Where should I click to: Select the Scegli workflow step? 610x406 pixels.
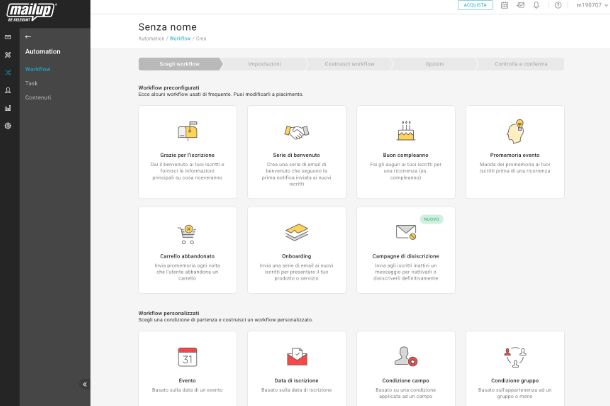[x=180, y=64]
